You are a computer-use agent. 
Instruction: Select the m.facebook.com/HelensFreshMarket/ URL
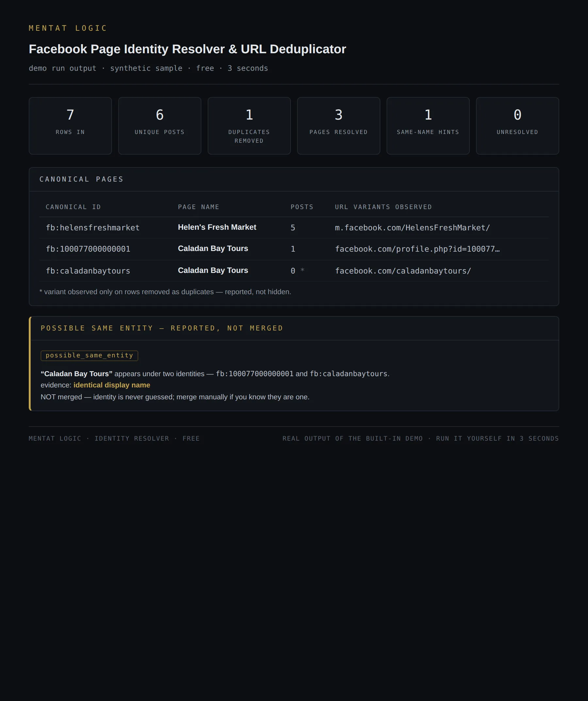(x=413, y=228)
